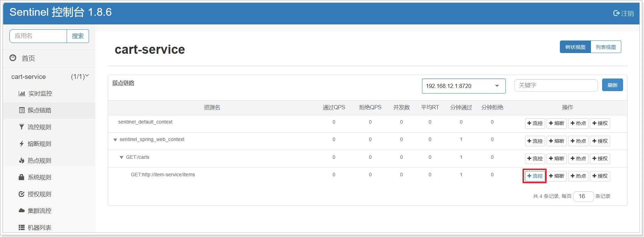This screenshot has height=237, width=644.
Task: Switch to 树状视图 tree view
Action: 575,47
